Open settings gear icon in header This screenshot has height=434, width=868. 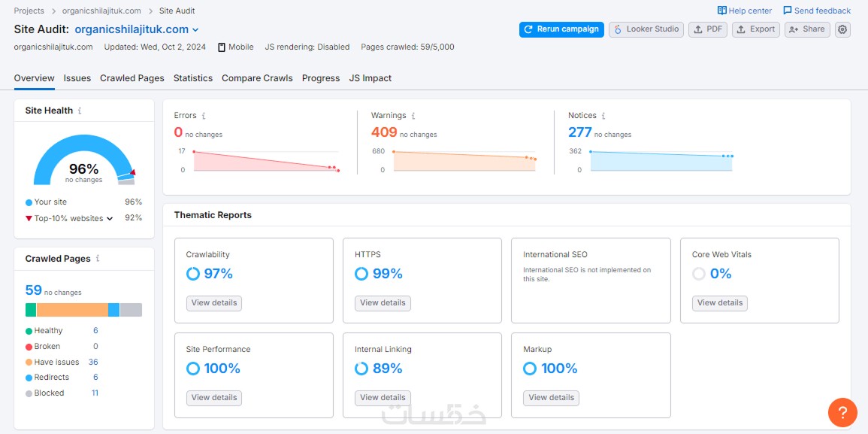tap(842, 29)
